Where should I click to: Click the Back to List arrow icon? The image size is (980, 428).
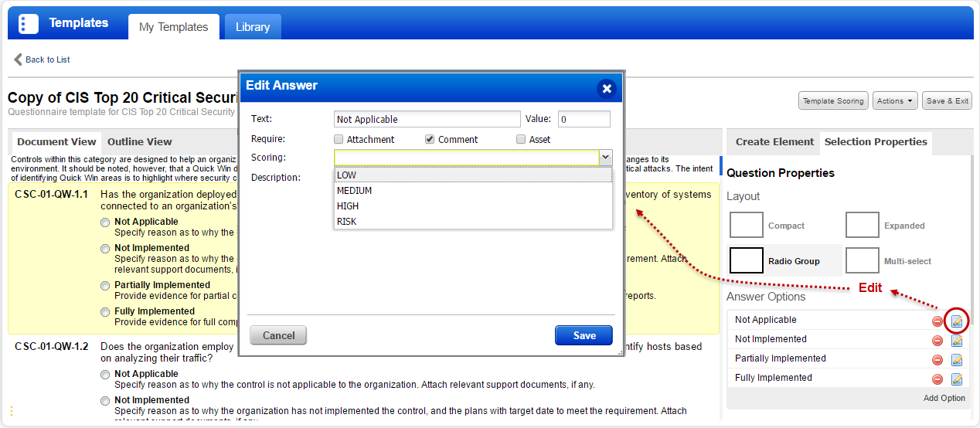pyautogui.click(x=18, y=59)
